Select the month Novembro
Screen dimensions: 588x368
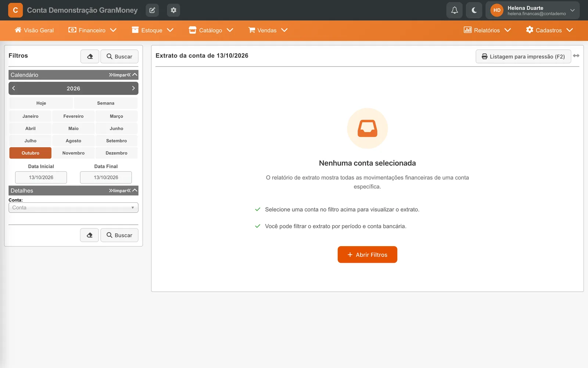73,153
